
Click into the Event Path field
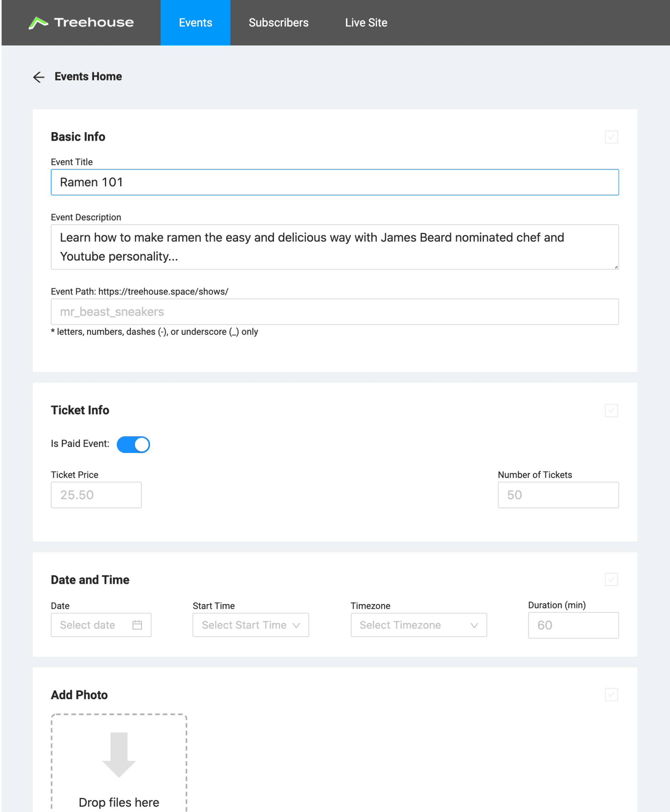pos(334,311)
